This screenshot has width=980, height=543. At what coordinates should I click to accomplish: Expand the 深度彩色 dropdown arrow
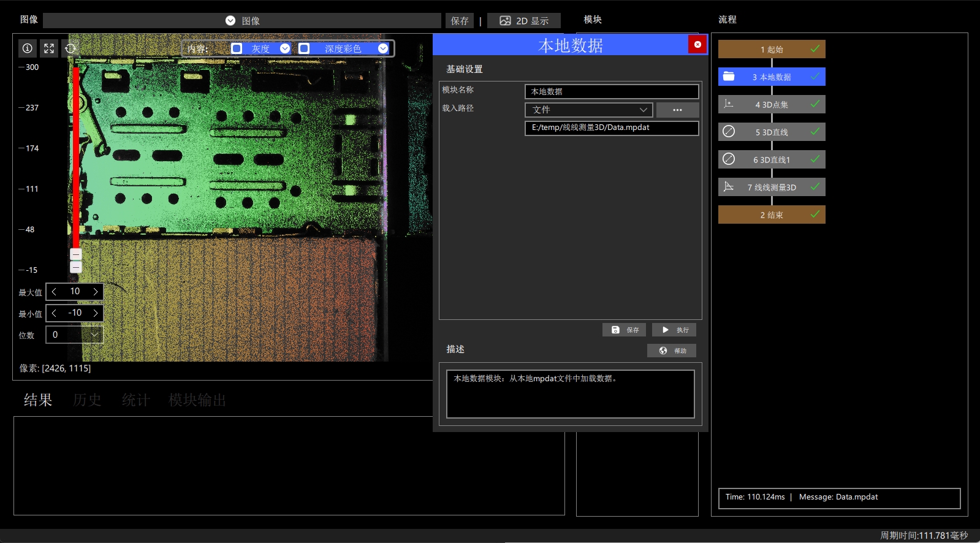pyautogui.click(x=383, y=48)
